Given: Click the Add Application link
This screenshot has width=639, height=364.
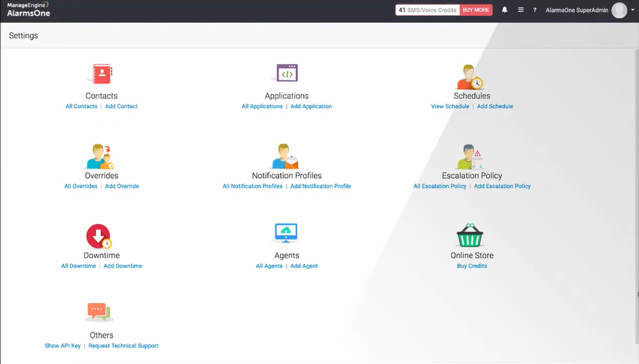Looking at the screenshot, I should click(311, 106).
